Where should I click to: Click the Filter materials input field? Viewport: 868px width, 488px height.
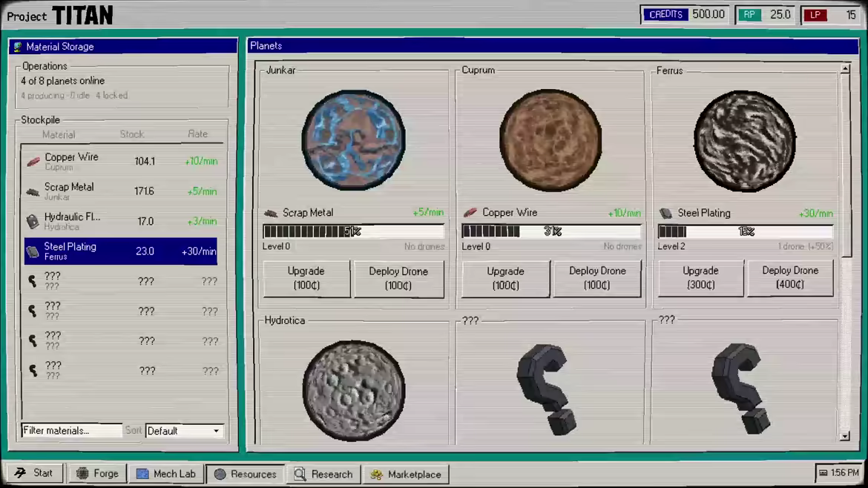click(x=71, y=430)
